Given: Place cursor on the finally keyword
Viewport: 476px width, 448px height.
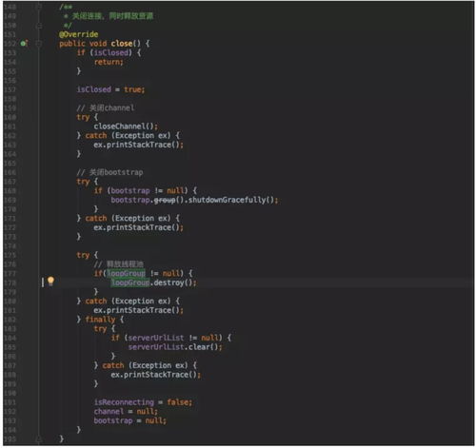Looking at the screenshot, I should coord(100,320).
